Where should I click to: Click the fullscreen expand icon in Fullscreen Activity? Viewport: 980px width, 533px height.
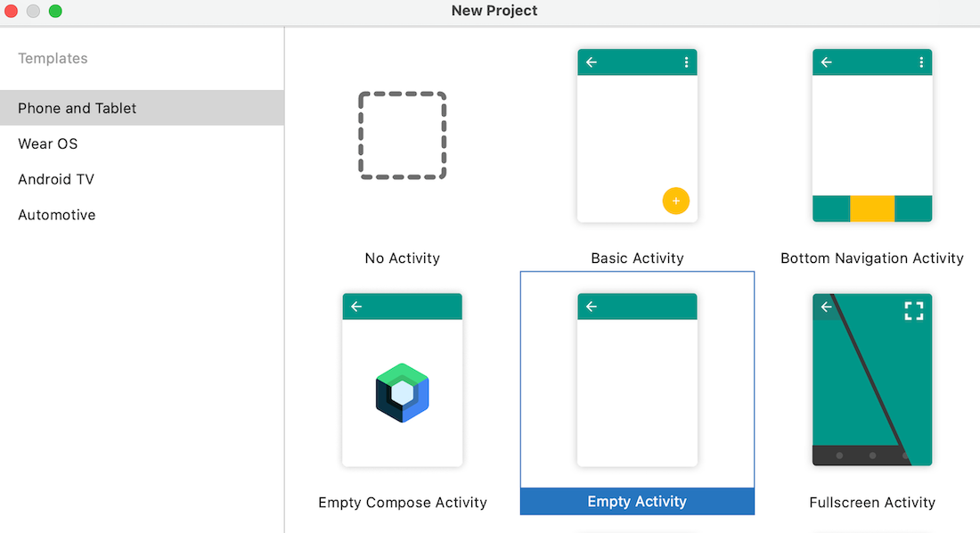(913, 310)
